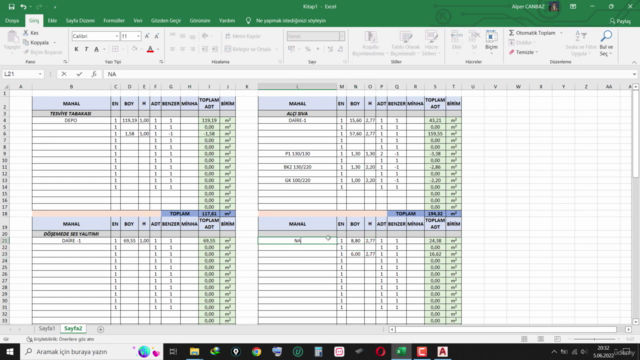Expand the formula bar chevron
The width and height of the screenshot is (640, 360).
634,74
